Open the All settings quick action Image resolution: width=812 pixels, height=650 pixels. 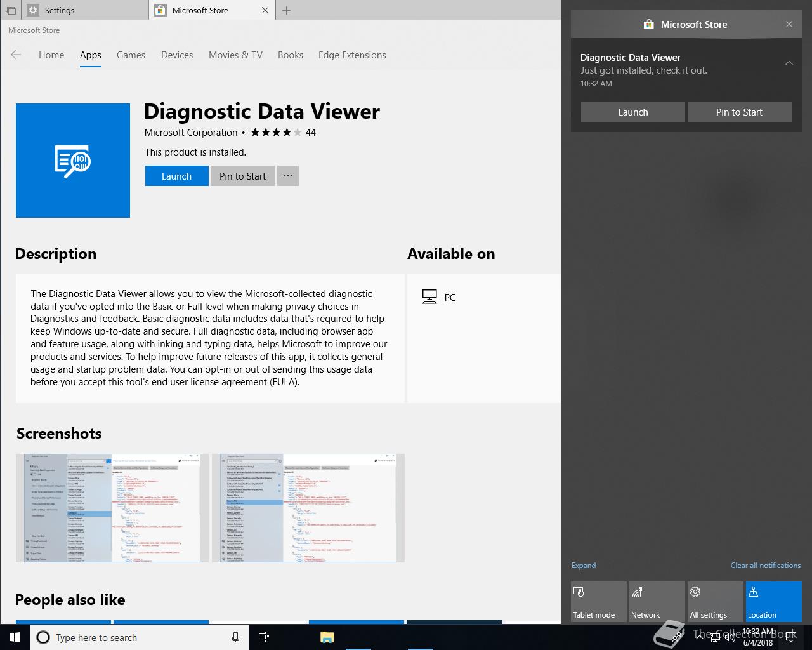pos(716,602)
